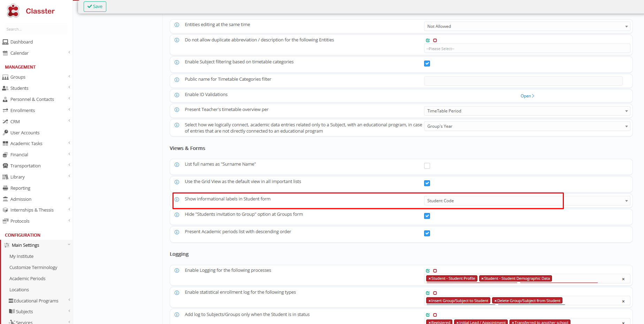
Task: Click the Open link for ID Validations
Action: click(x=527, y=96)
